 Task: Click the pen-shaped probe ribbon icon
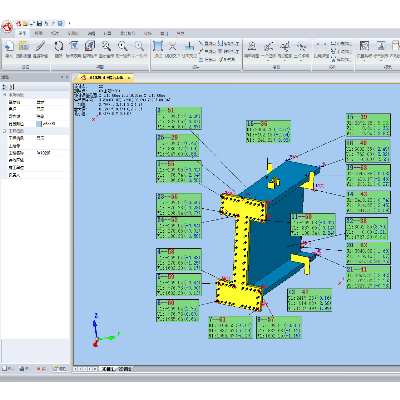pyautogui.click(x=40, y=46)
